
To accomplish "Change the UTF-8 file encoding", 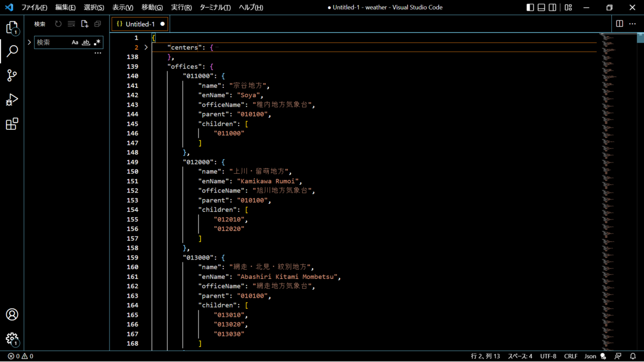I will coord(548,356).
